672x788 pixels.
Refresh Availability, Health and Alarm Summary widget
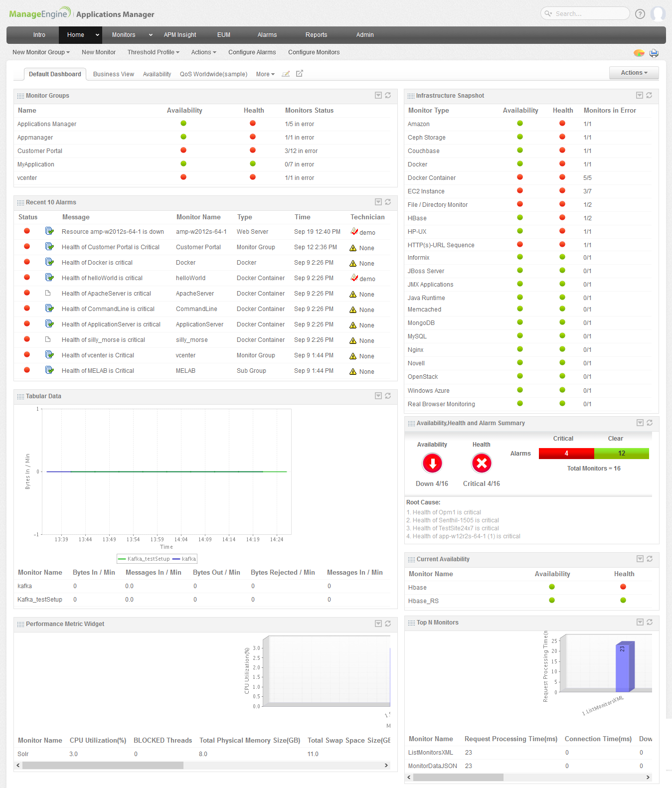pos(650,423)
